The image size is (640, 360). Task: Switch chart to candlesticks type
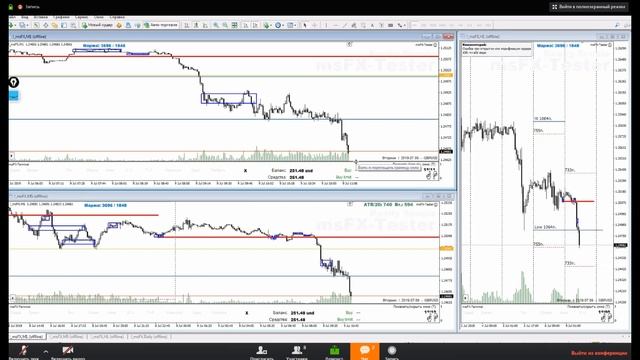(196, 25)
